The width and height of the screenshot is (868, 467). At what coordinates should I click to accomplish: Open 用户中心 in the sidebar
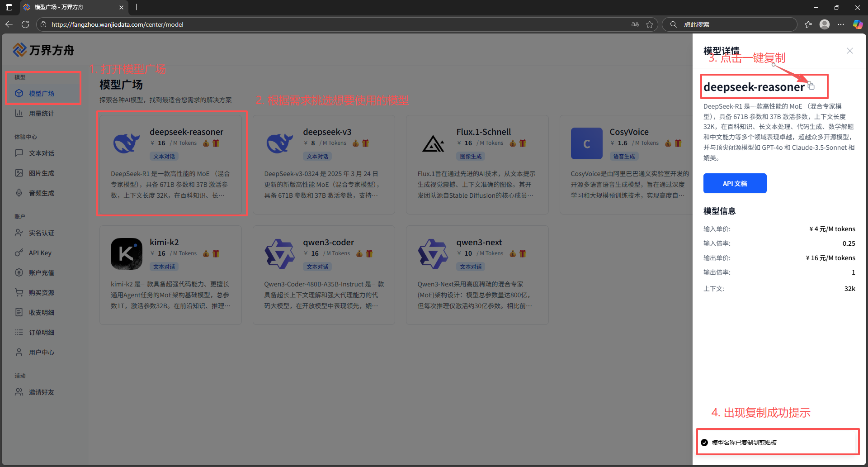click(x=41, y=353)
